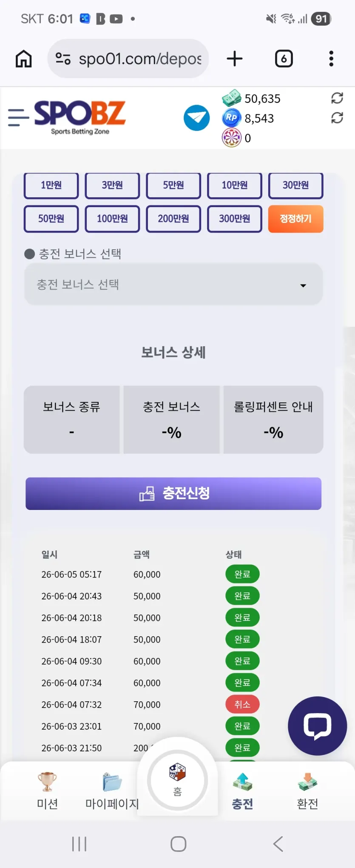Show open tabs counter 6
This screenshot has width=355, height=868.
coord(284,59)
